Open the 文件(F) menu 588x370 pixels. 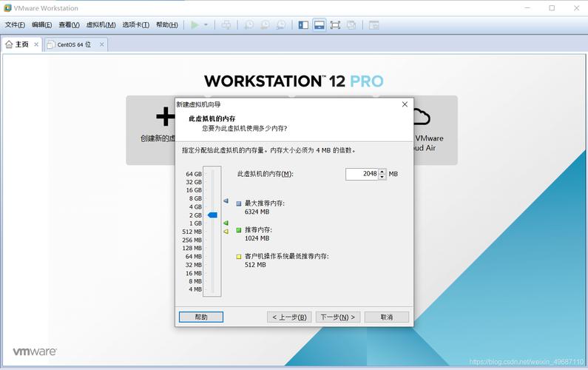(x=15, y=24)
